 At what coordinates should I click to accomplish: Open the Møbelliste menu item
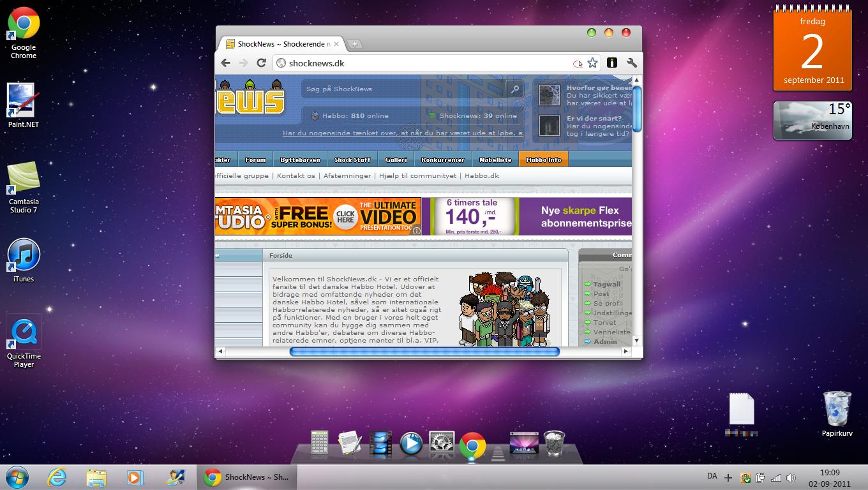[495, 160]
